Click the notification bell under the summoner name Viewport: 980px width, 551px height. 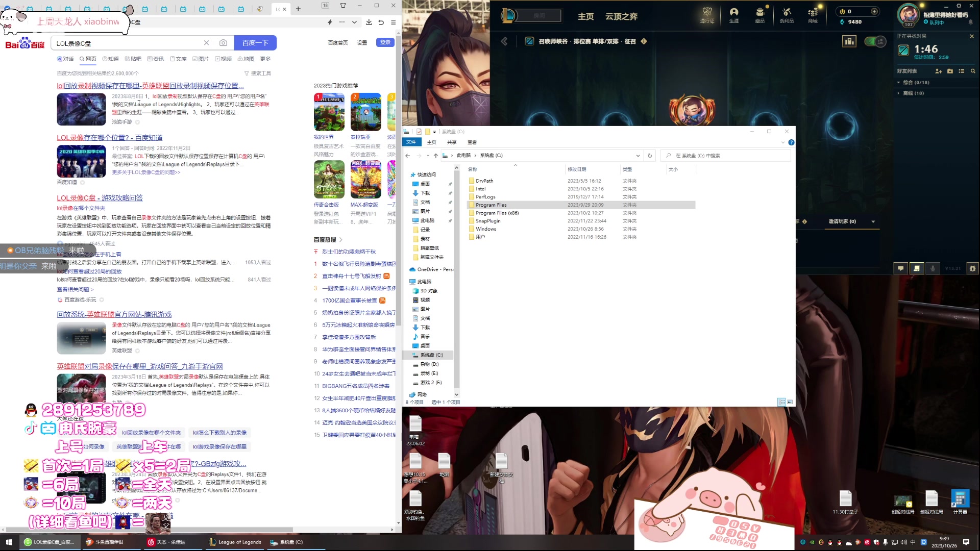click(x=971, y=22)
